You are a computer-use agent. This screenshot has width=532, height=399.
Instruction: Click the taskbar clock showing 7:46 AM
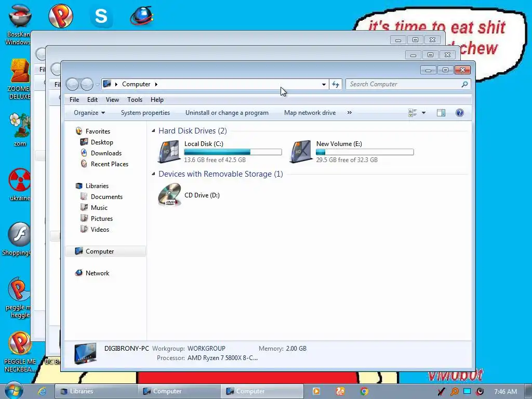pyautogui.click(x=506, y=391)
